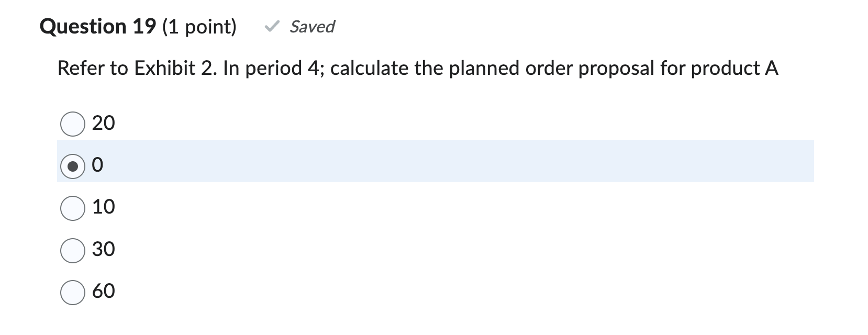
Task: Select the radio button for answer 10
Action: point(73,207)
